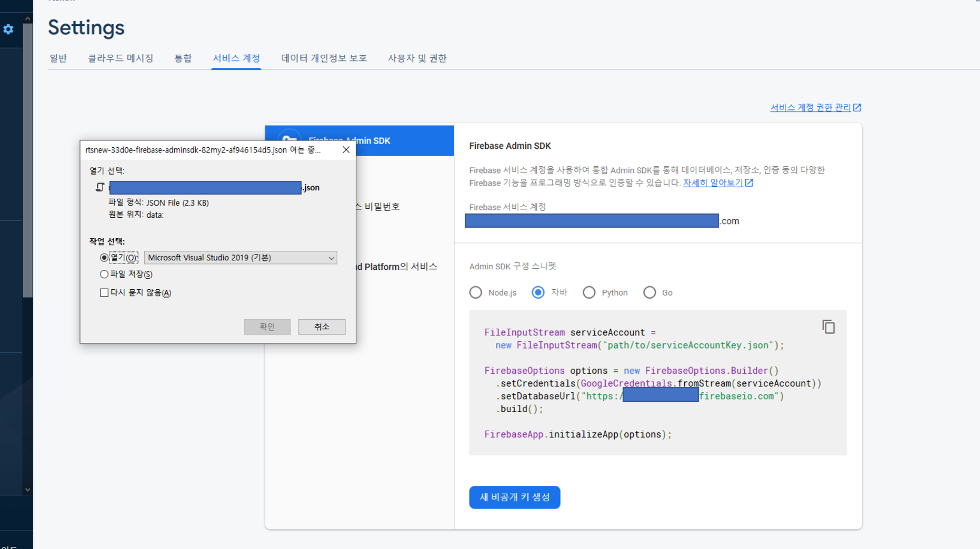The width and height of the screenshot is (980, 549).
Task: Click the 'Admin SDK 구성 스니펫' label
Action: click(x=513, y=266)
